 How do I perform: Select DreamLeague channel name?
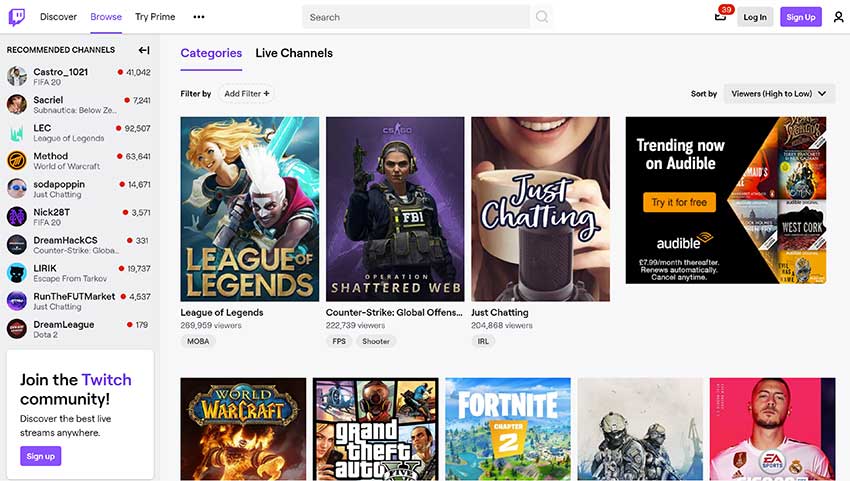(64, 324)
